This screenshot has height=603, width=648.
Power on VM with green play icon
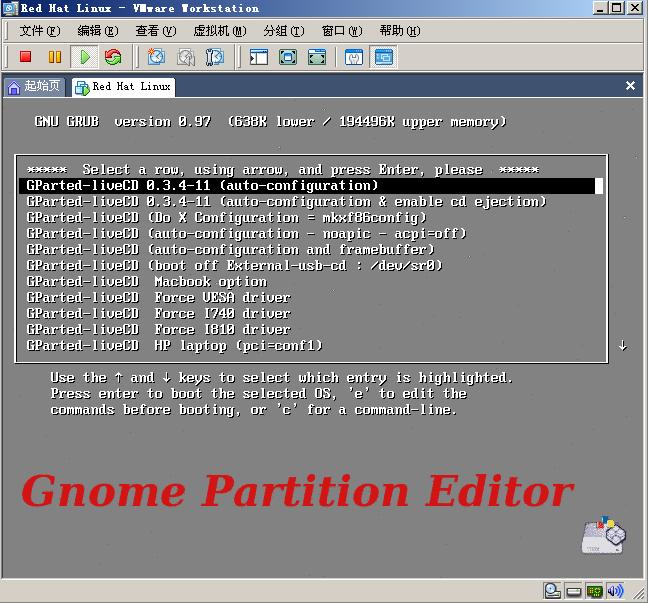coord(85,57)
